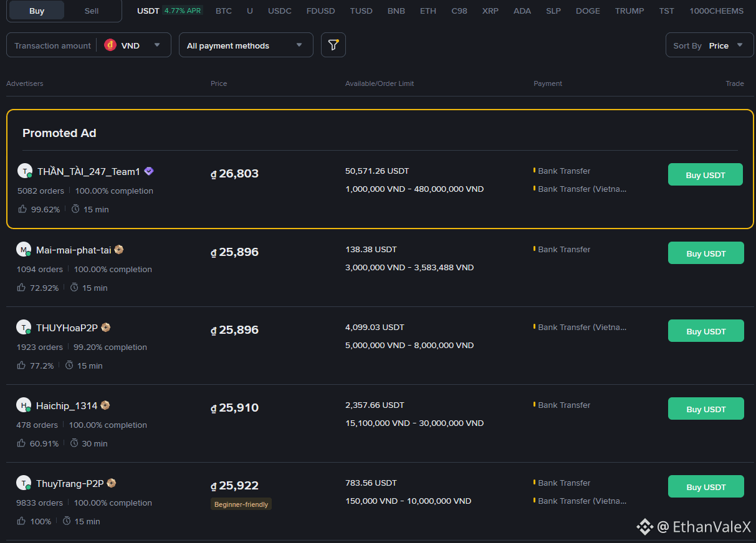Click price ₫ 25,922

tap(234, 486)
